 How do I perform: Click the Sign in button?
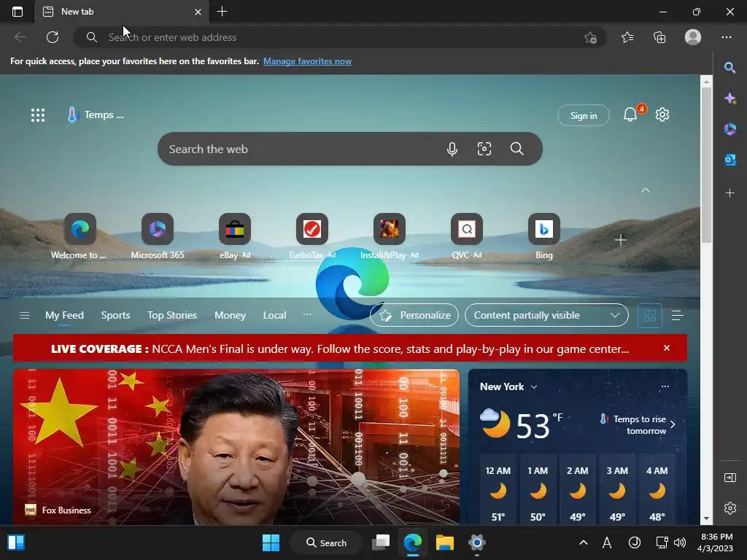click(x=584, y=115)
